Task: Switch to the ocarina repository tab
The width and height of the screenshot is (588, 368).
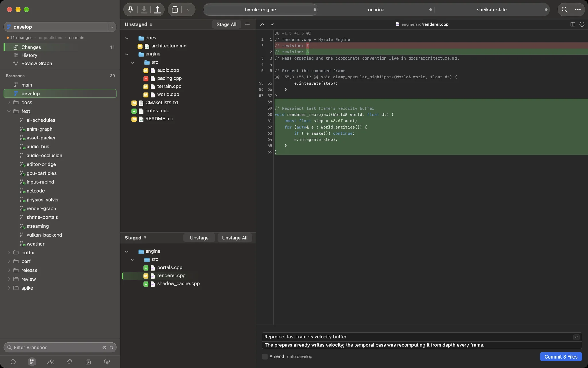Action: 376,9
